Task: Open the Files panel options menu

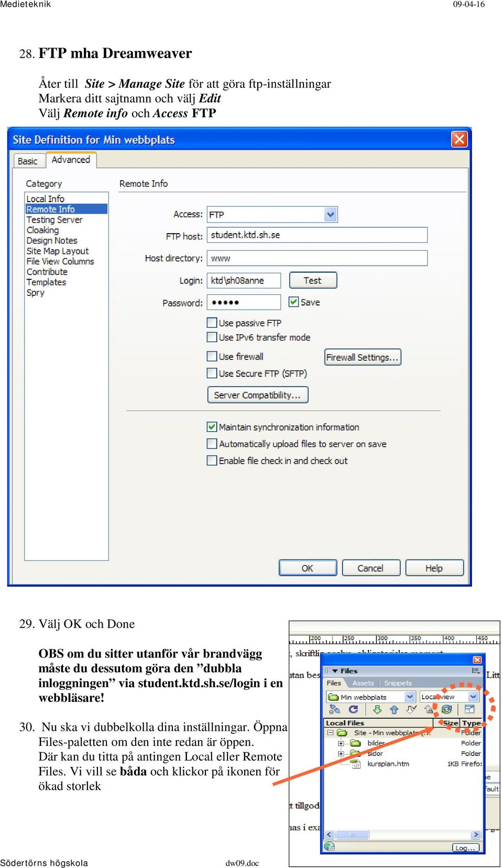Action: point(476,671)
